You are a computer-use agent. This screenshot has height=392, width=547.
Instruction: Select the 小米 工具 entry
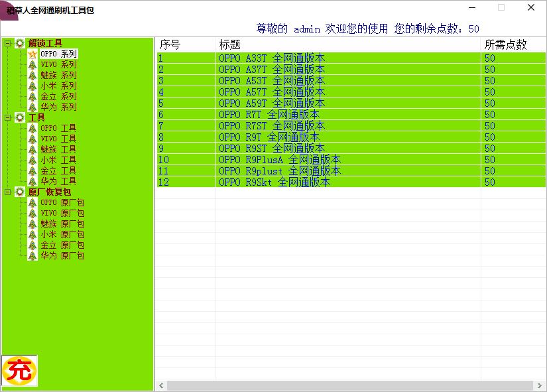[x=58, y=161]
